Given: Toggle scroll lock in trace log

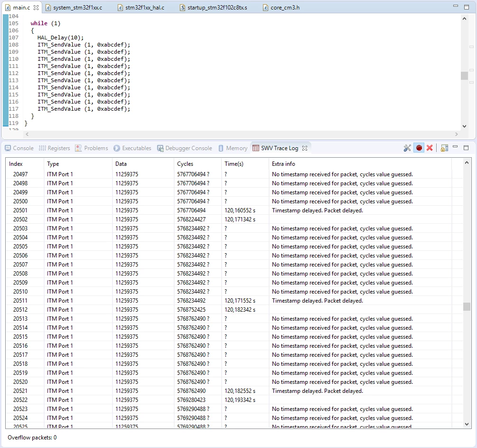Looking at the screenshot, I should pyautogui.click(x=444, y=148).
